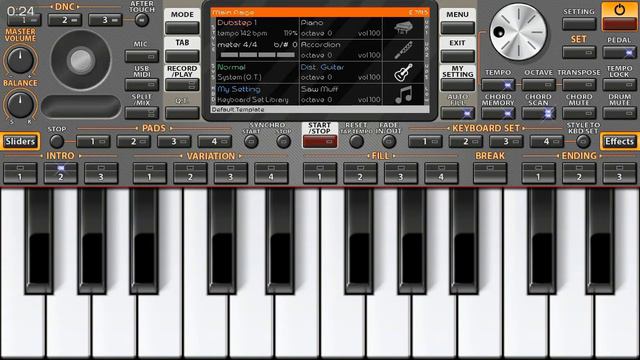This screenshot has height=360, width=640.
Task: Trigger Pad 4
Action: [214, 142]
